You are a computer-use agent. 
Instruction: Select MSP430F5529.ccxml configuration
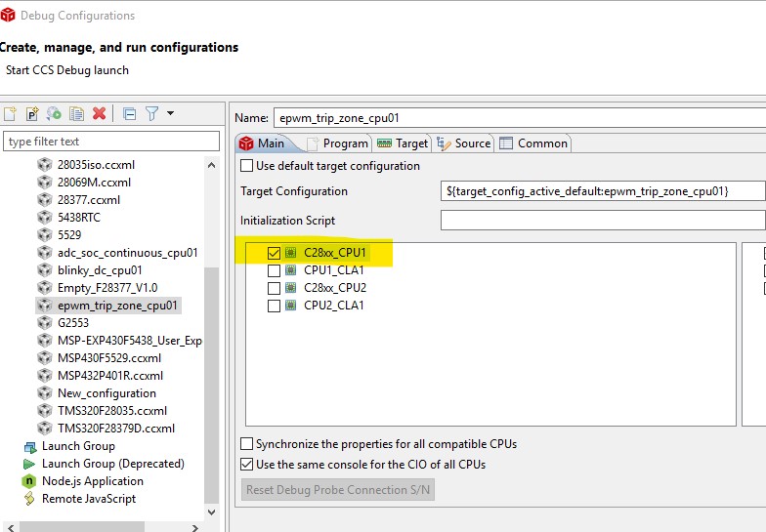[x=109, y=358]
